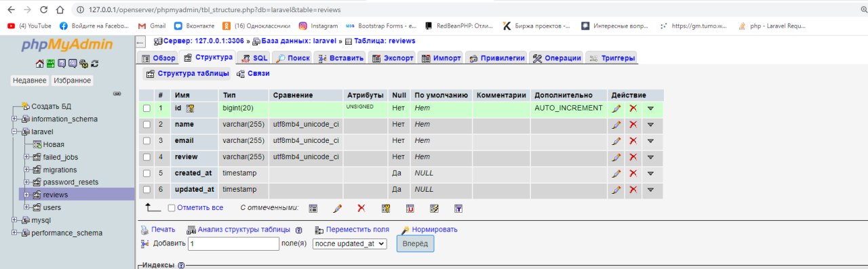Click the unique index icon for marked columns
Viewport: 868px width, 269px height.
coord(410,209)
